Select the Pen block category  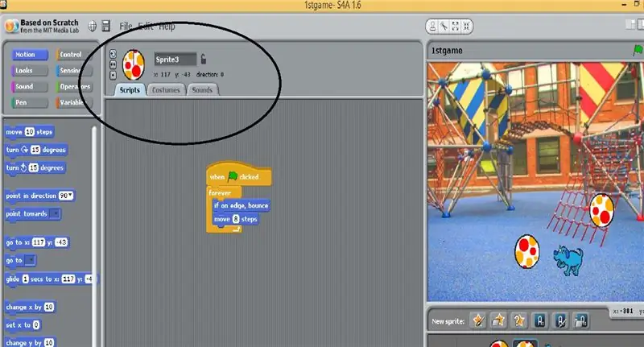point(30,103)
